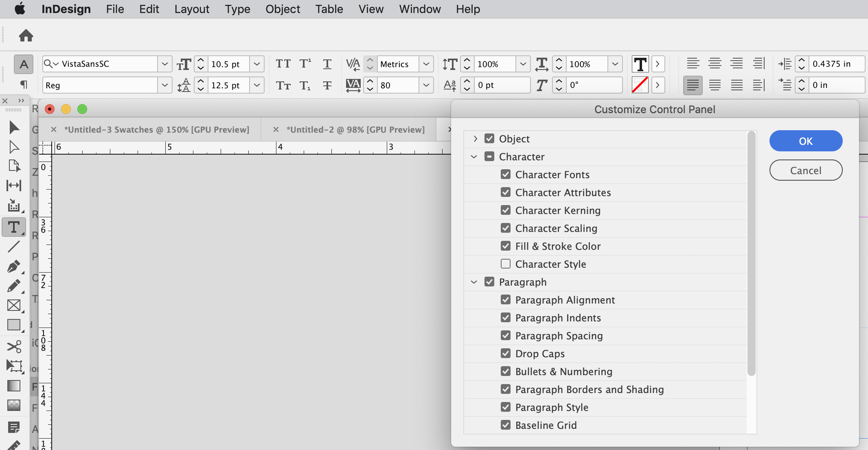Apply Superscript to selected text
Image resolution: width=868 pixels, height=450 pixels.
click(305, 64)
